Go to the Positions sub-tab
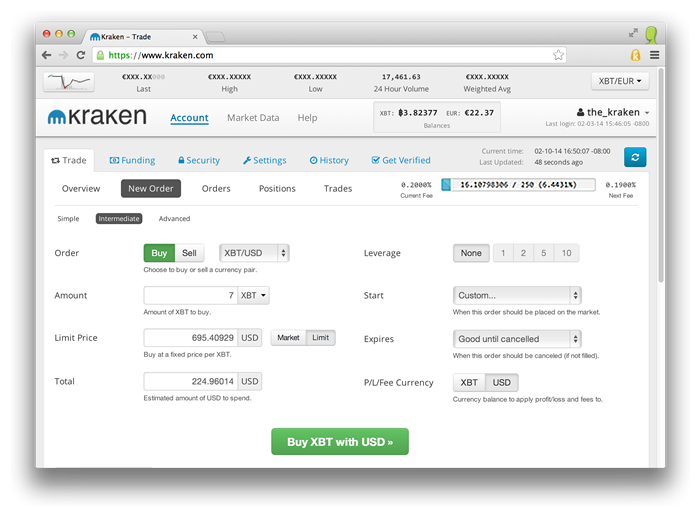 pos(277,189)
